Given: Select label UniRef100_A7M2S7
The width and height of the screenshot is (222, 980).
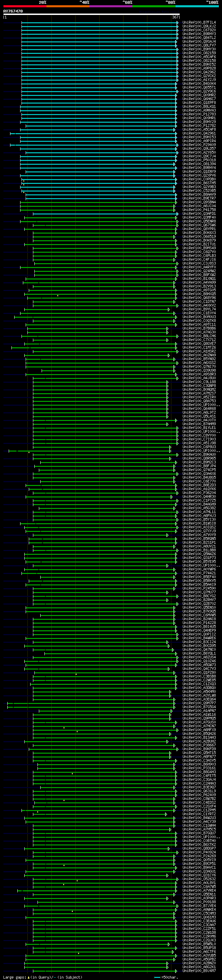Looking at the screenshot, I should (199, 393).
